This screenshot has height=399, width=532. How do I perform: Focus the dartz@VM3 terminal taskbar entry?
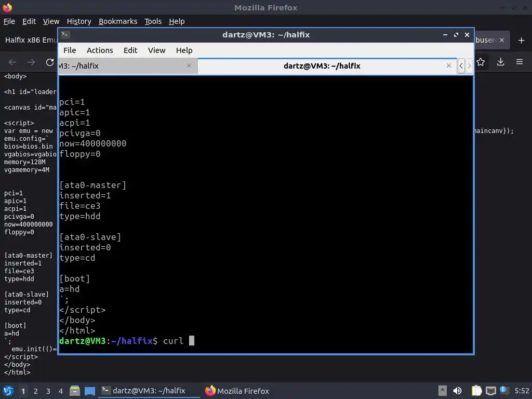149,391
